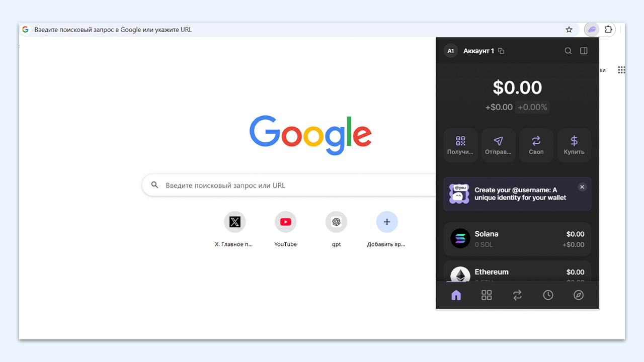Image resolution: width=644 pixels, height=362 pixels.
Task: Dismiss the Create your @username banner
Action: pyautogui.click(x=582, y=187)
